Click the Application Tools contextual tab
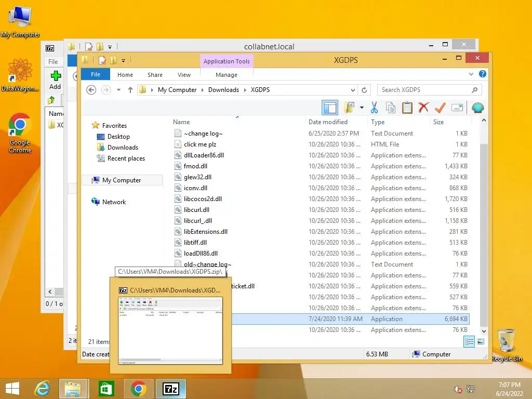The width and height of the screenshot is (532, 399). (x=227, y=61)
